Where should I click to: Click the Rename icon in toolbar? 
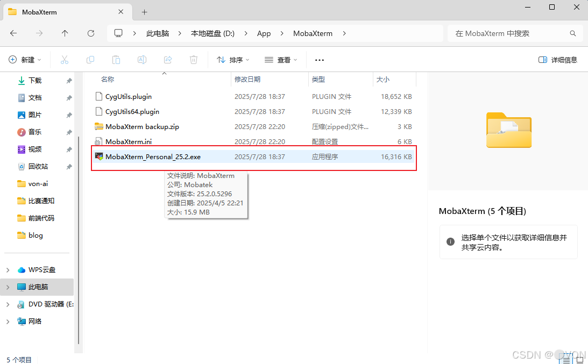(142, 60)
